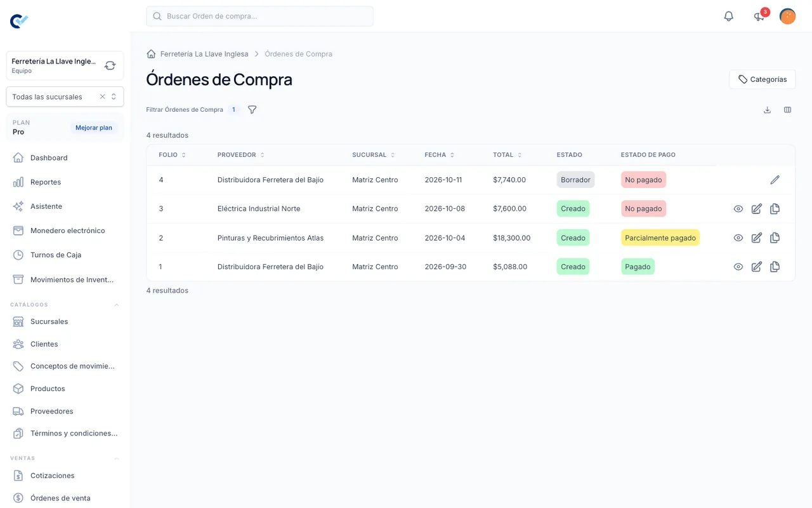This screenshot has height=508, width=812.
Task: Edit draft order folio 4 with pencil
Action: [775, 180]
